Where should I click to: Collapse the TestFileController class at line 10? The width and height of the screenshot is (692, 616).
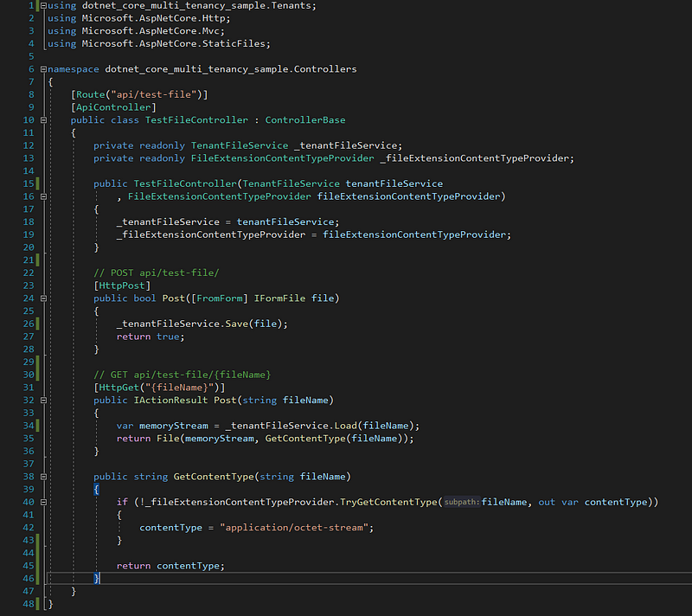(44, 120)
